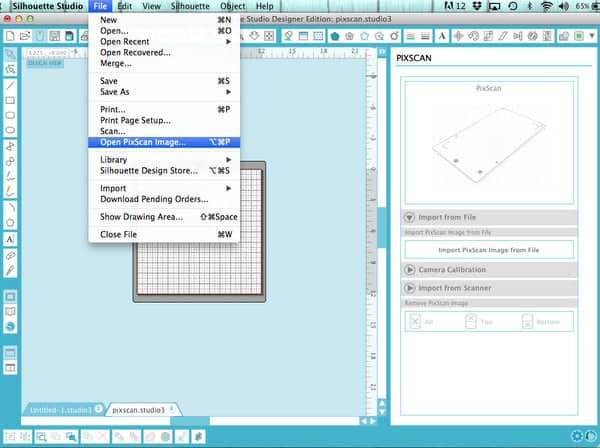
Task: Choose New from the File menu
Action: pyautogui.click(x=164, y=20)
